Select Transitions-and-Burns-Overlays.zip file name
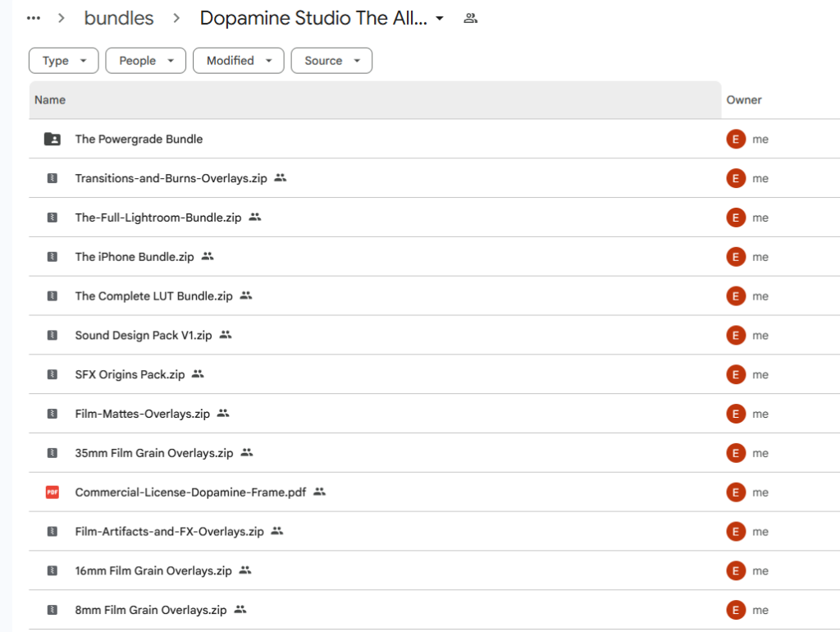 (x=171, y=178)
